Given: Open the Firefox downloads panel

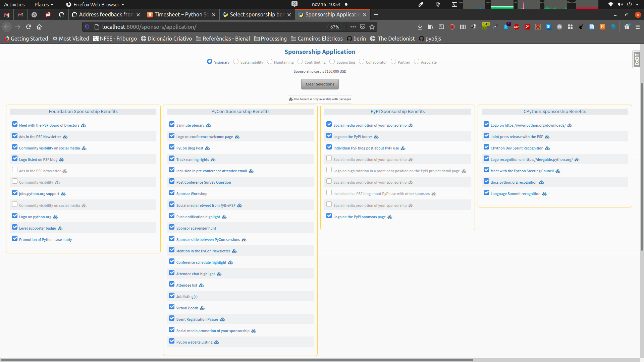Looking at the screenshot, I should coord(420,27).
